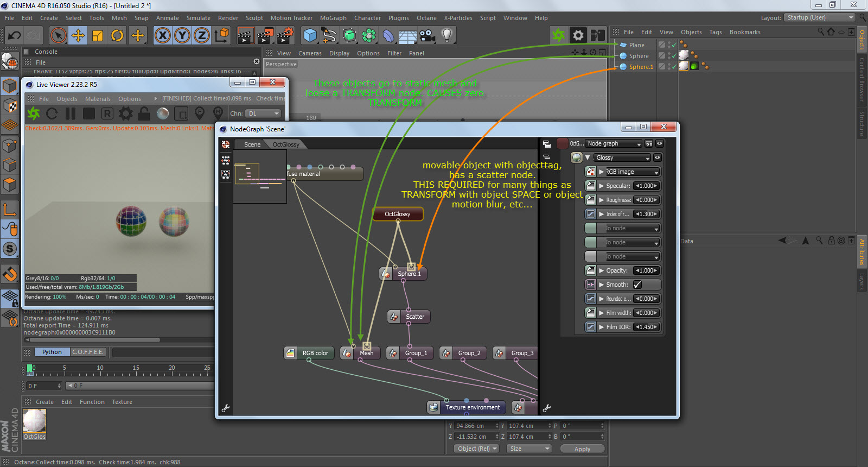This screenshot has height=467, width=868.
Task: Toggle Octane Live Viewer toolbar icon
Action: (558, 36)
